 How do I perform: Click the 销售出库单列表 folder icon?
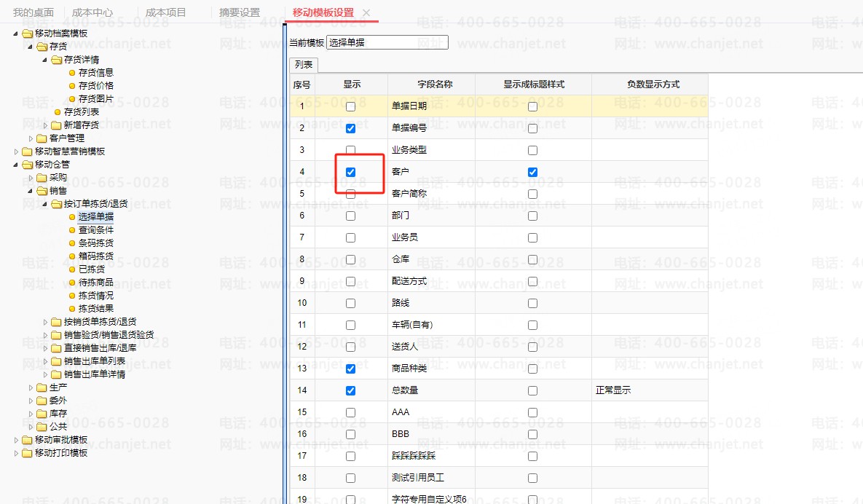click(56, 361)
